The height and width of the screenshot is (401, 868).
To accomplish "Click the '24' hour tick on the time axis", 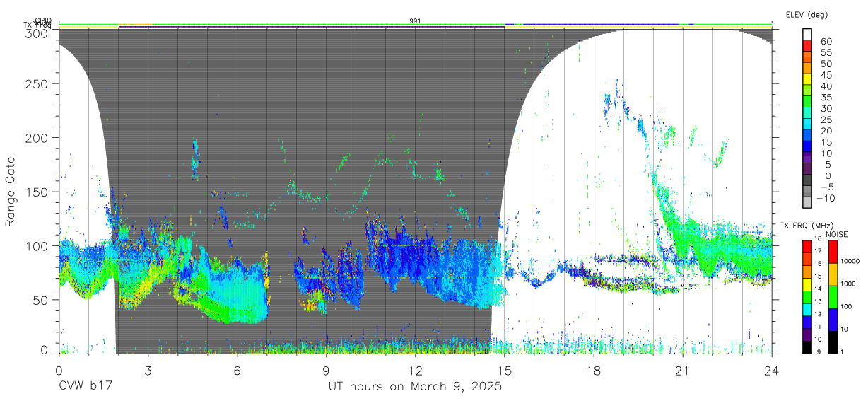I will coord(771,370).
